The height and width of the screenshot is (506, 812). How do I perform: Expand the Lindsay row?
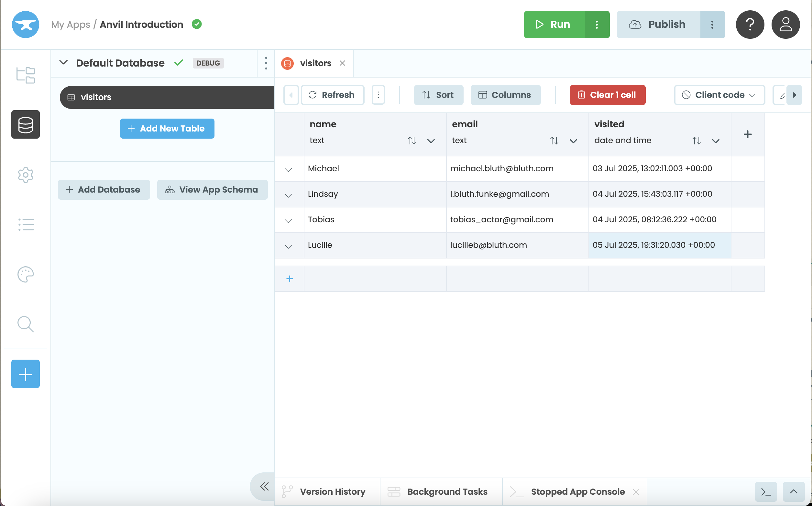289,195
